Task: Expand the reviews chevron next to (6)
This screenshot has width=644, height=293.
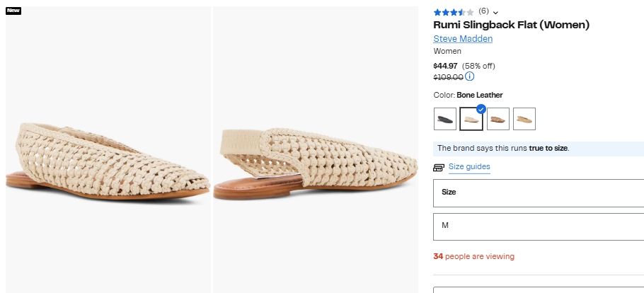Action: pyautogui.click(x=495, y=12)
